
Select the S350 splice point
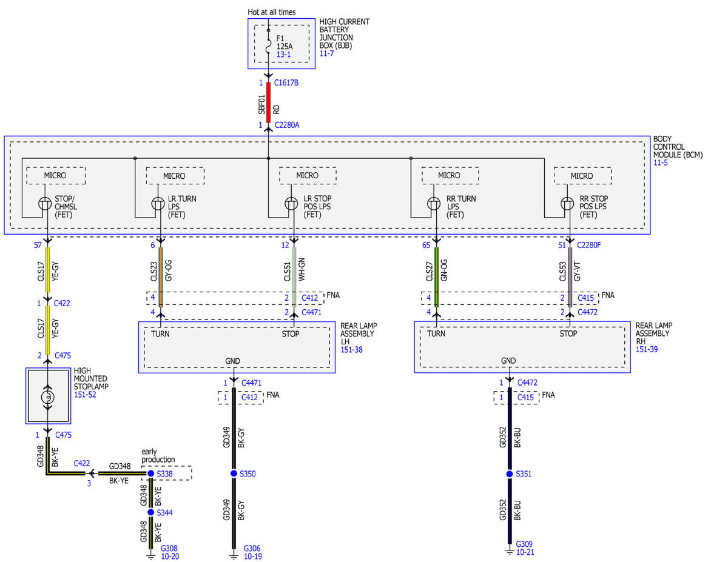click(233, 473)
